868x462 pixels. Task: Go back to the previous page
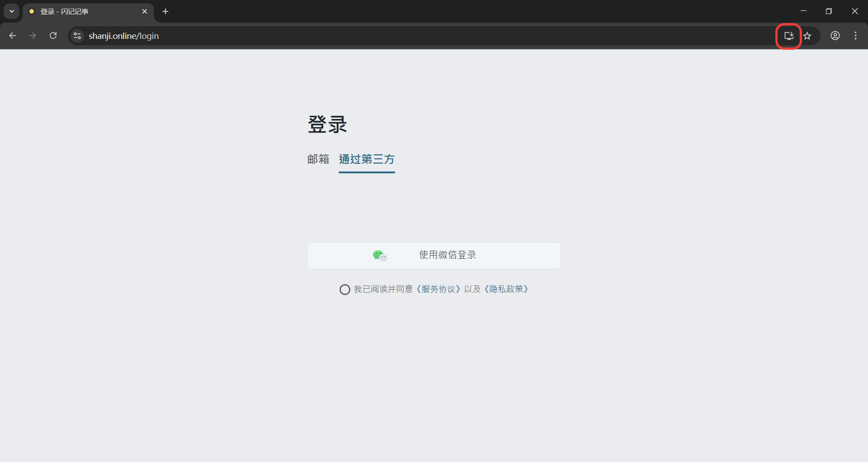[x=13, y=36]
